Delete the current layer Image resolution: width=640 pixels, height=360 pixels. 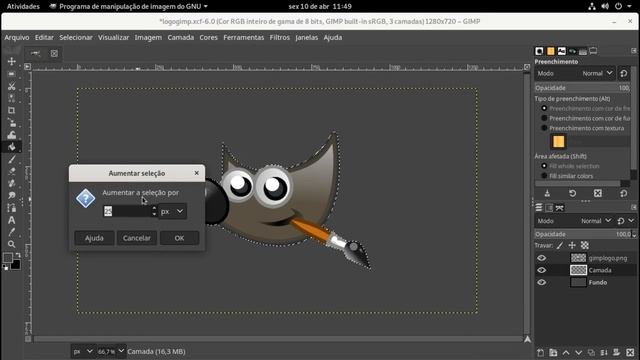(x=630, y=353)
